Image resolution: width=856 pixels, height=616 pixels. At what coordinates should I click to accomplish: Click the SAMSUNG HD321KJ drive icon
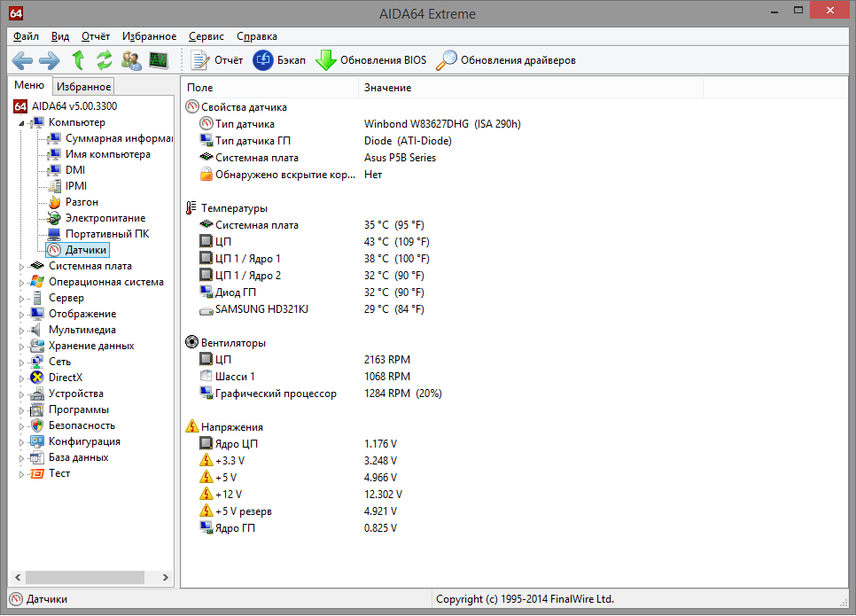[x=206, y=309]
